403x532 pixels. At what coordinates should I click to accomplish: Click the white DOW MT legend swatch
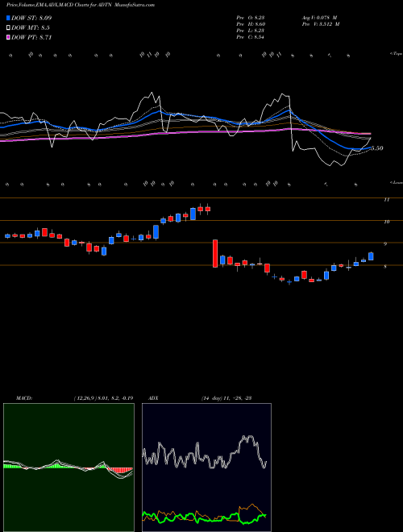click(x=8, y=27)
